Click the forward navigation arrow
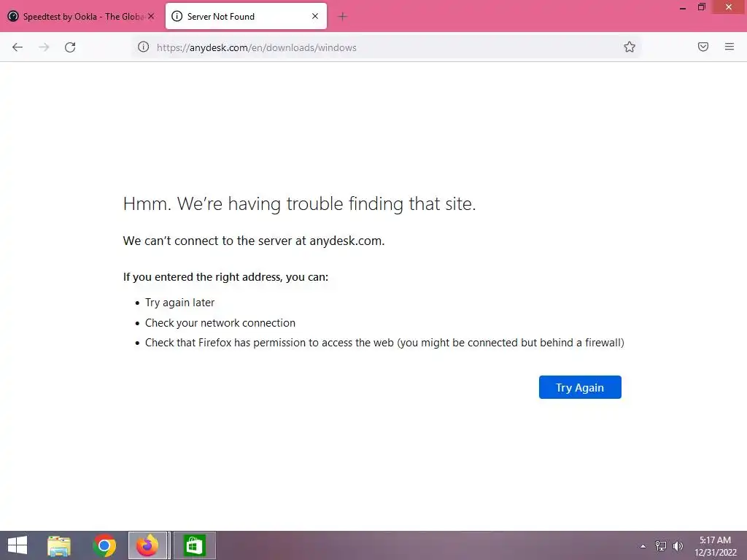Viewport: 747px width, 560px height. [x=44, y=47]
